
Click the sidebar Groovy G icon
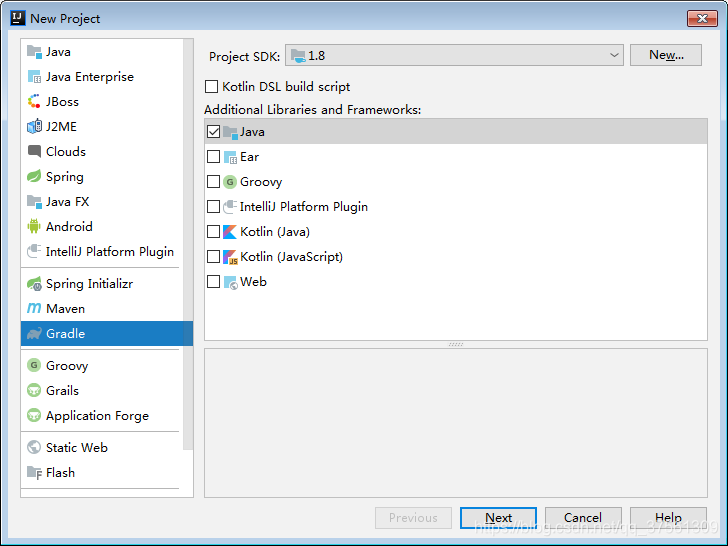tap(34, 365)
